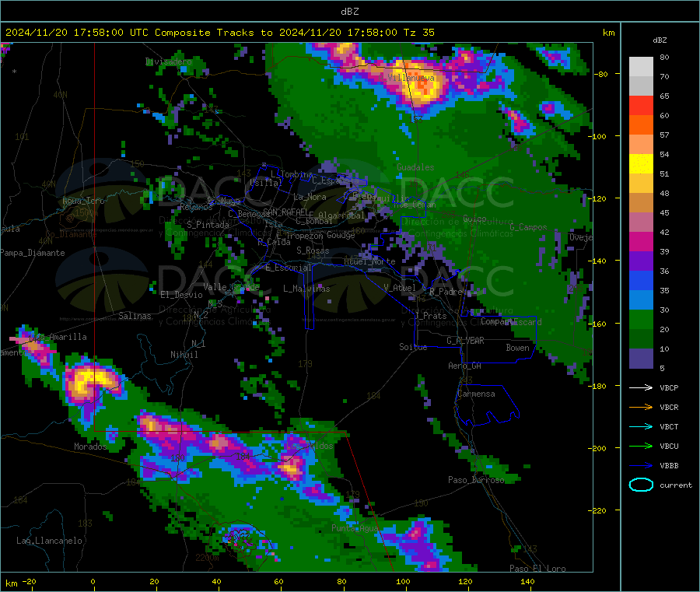Click the intense storm core near Villanueva

422,85
